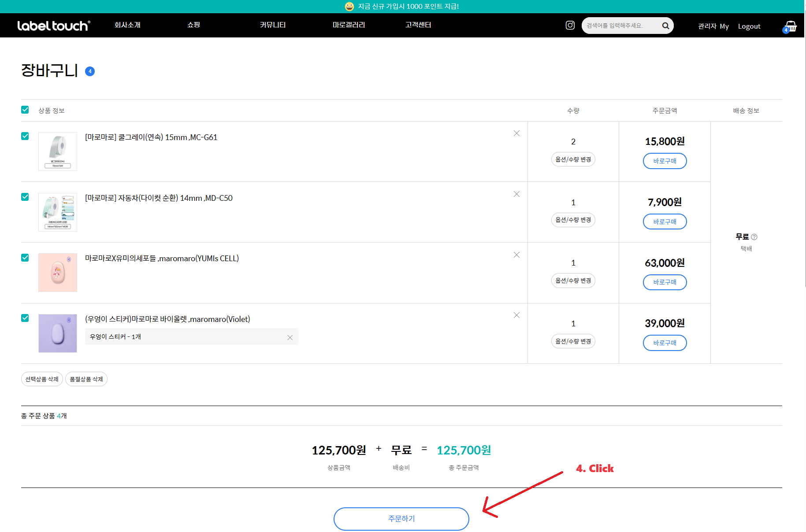
Task: Click the Logout link
Action: point(749,26)
